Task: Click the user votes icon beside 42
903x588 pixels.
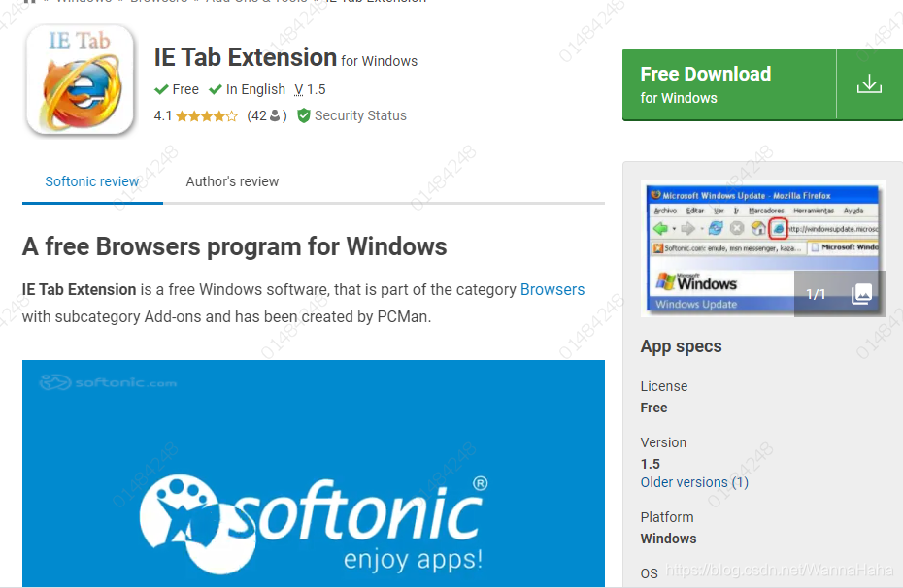Action: 275,115
